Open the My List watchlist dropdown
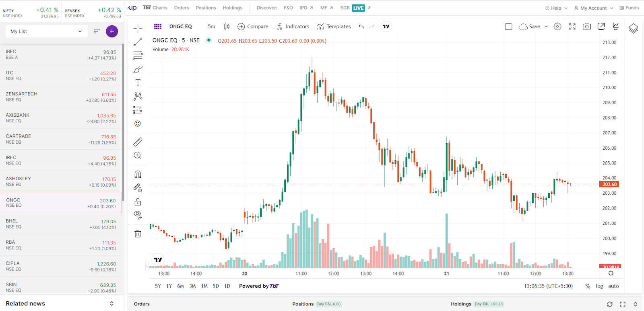 pos(46,31)
